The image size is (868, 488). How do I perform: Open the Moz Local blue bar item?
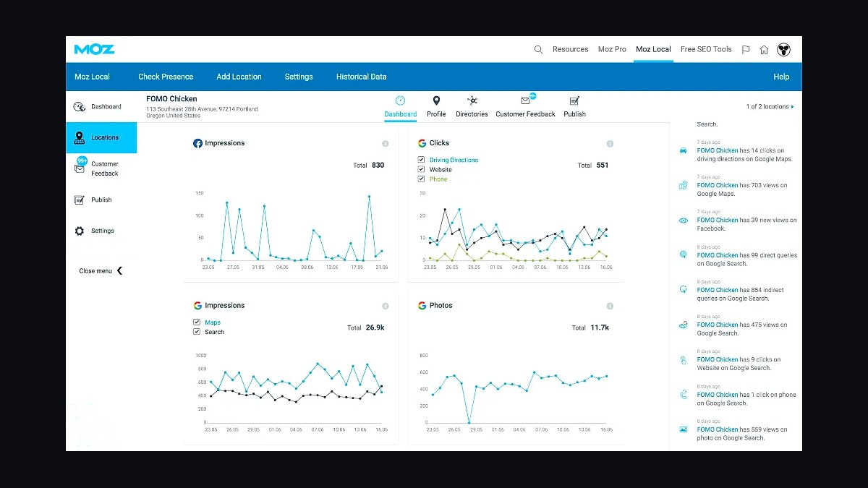coord(93,77)
